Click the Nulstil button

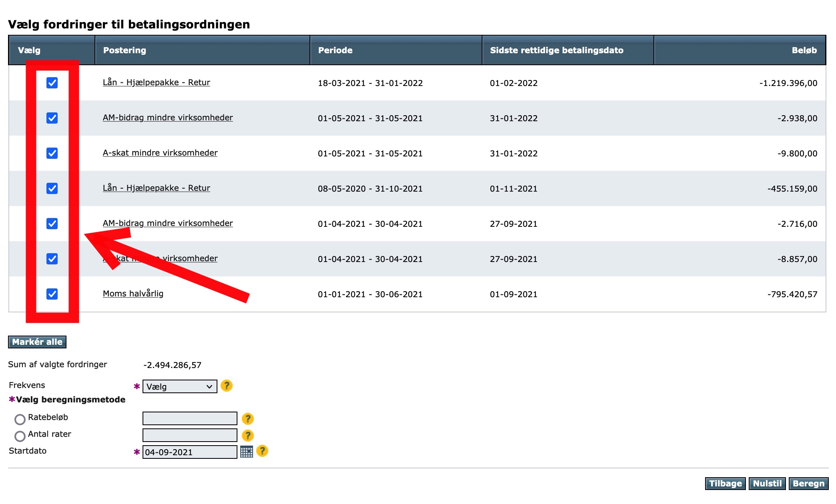[x=767, y=484]
